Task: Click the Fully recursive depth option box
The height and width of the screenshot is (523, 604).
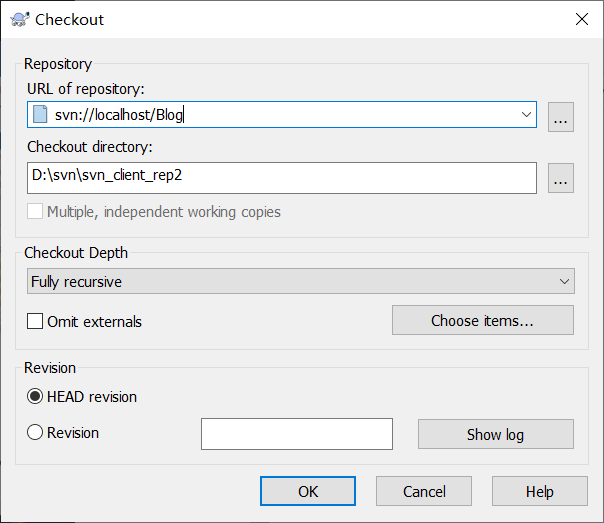Action: point(300,281)
